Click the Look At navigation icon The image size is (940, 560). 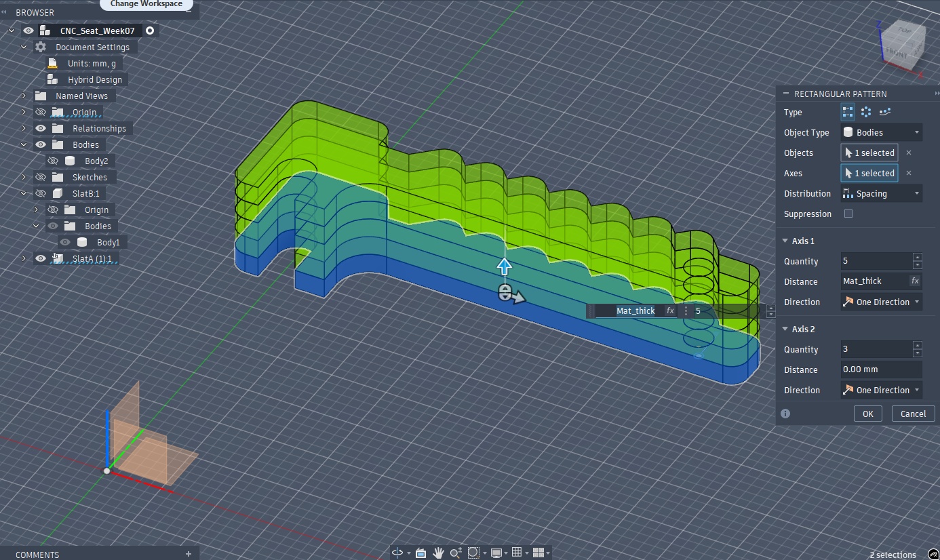(420, 553)
